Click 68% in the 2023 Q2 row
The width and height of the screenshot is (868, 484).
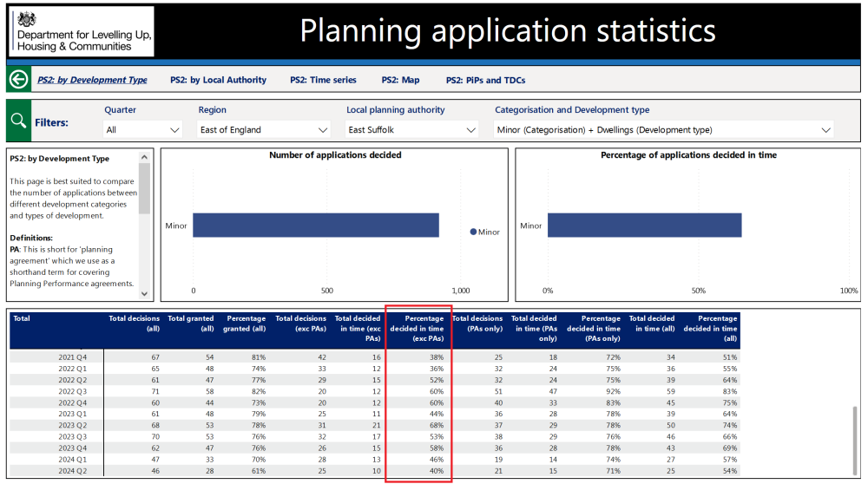pos(437,425)
